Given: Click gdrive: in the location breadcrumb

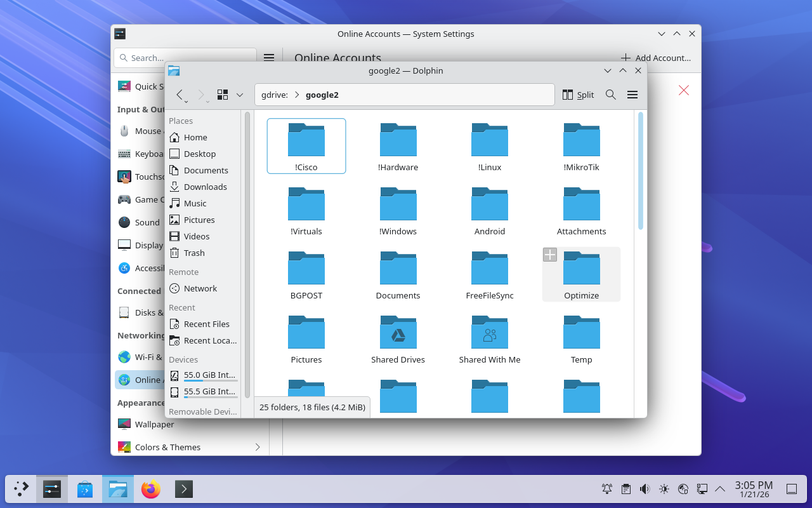Looking at the screenshot, I should click(x=275, y=95).
